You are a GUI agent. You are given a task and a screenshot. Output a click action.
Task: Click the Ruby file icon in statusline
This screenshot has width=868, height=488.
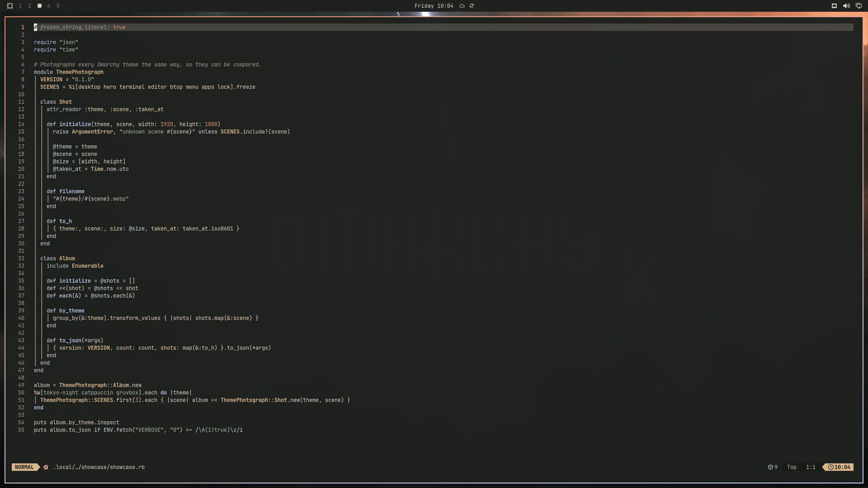(x=46, y=467)
